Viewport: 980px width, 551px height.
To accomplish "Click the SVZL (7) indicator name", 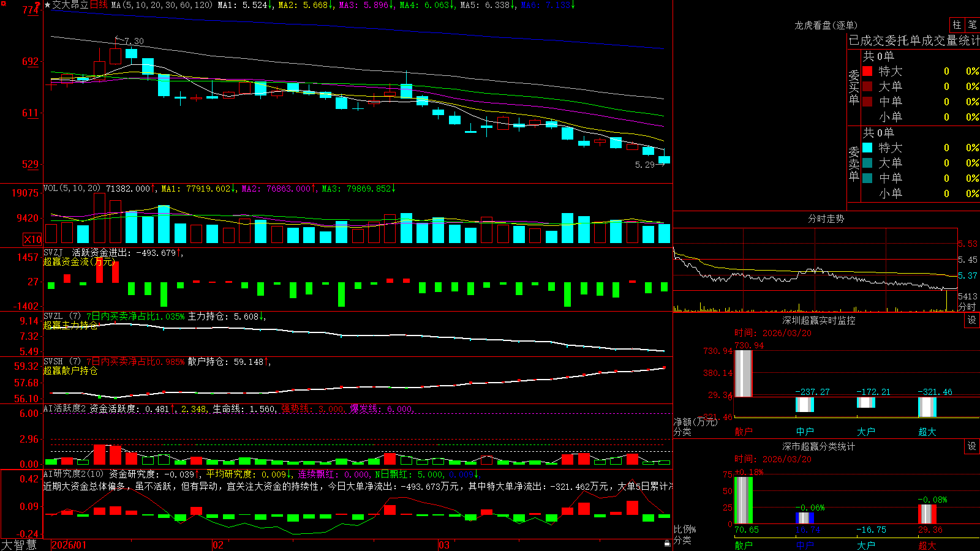I will tap(62, 316).
